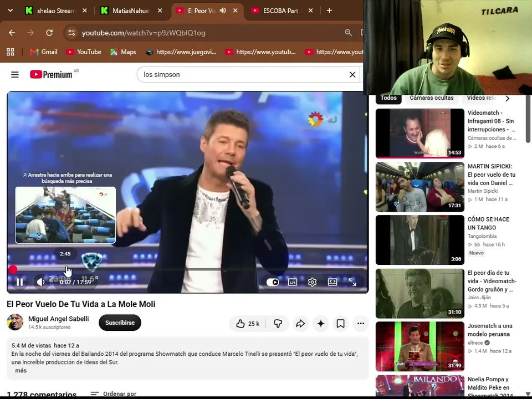Viewport: 532px width, 399px height.
Task: Go to YouTube Premium home logo
Action: (51, 74)
